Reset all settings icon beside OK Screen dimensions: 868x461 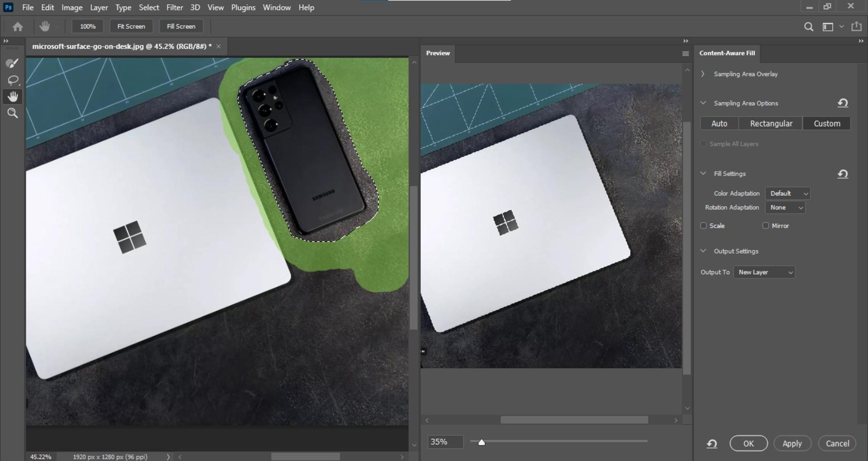click(712, 444)
